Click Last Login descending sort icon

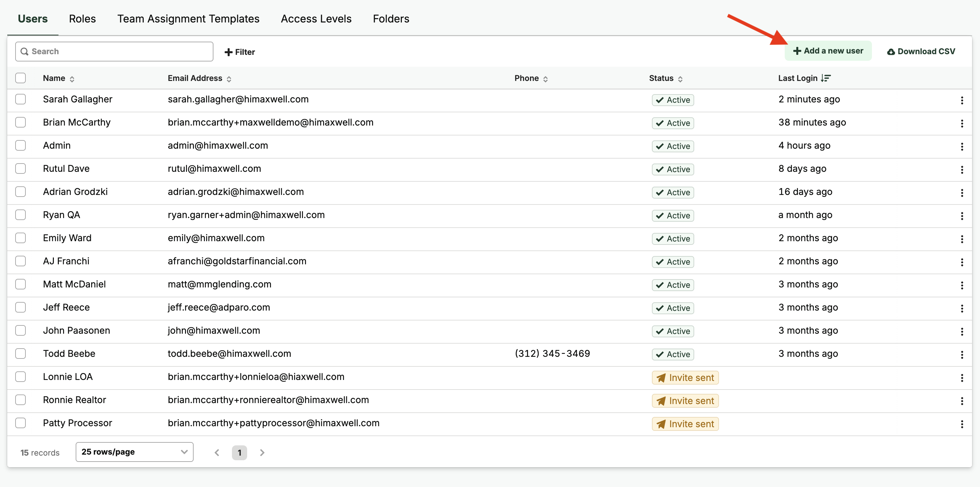point(826,78)
